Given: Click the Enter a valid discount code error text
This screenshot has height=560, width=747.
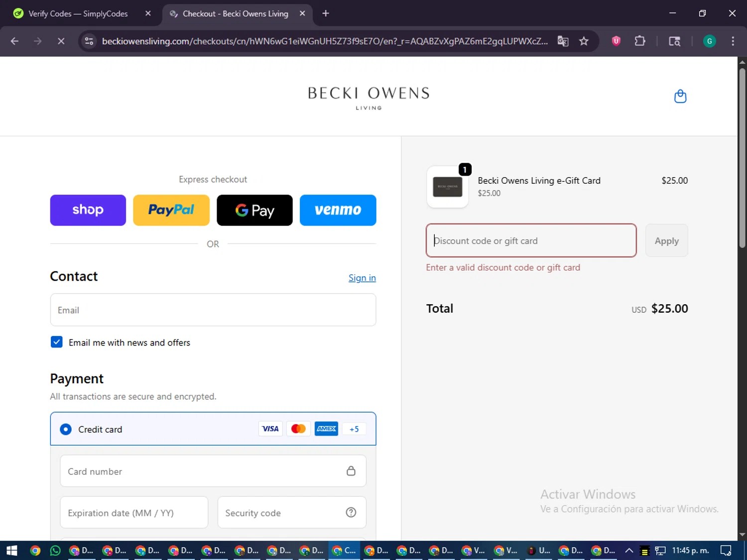Looking at the screenshot, I should coord(503,267).
